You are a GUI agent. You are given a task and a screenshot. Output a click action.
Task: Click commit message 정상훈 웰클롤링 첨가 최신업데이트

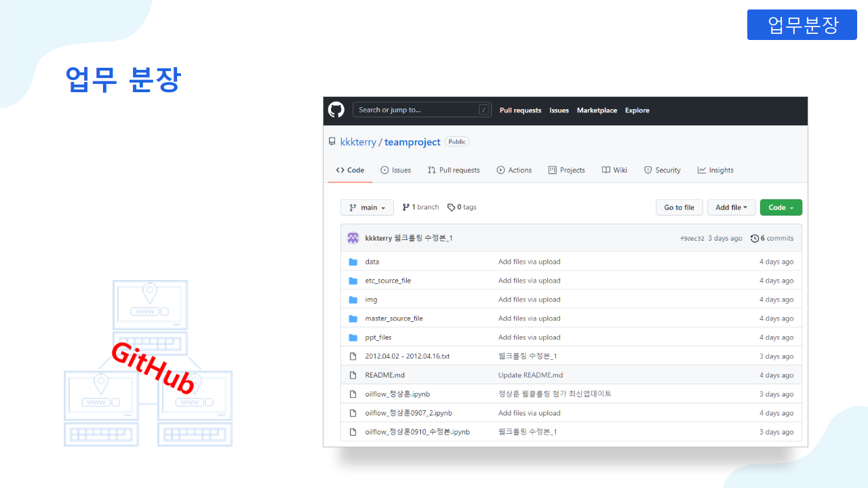555,394
